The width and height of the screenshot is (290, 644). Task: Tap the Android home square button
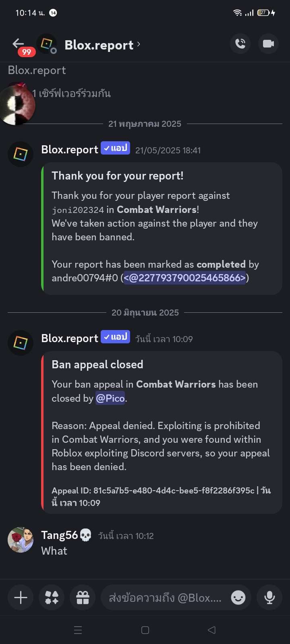(145, 630)
